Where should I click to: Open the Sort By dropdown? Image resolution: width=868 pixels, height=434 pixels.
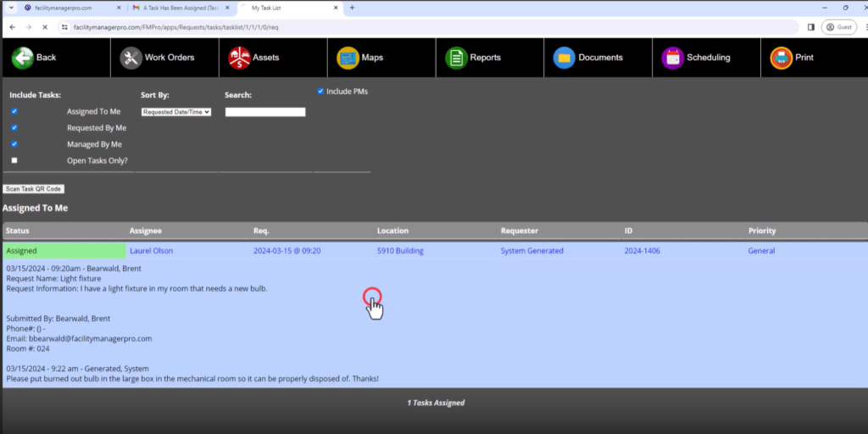click(176, 112)
